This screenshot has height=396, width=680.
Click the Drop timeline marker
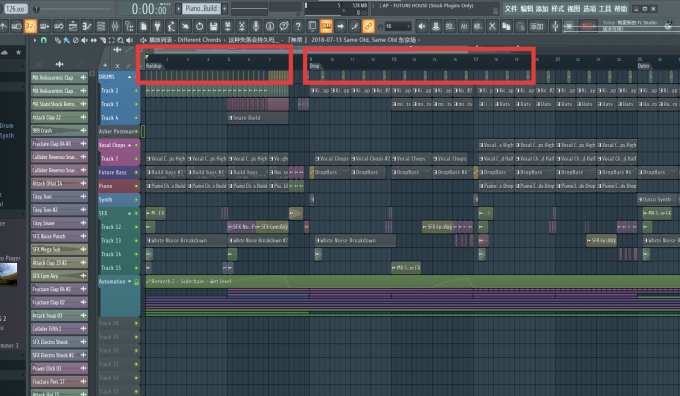[314, 66]
